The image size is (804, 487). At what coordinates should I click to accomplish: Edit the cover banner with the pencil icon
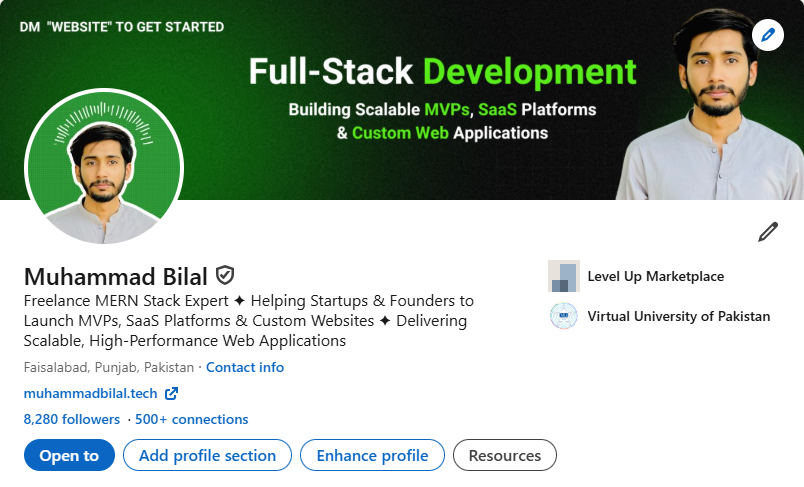tap(768, 35)
